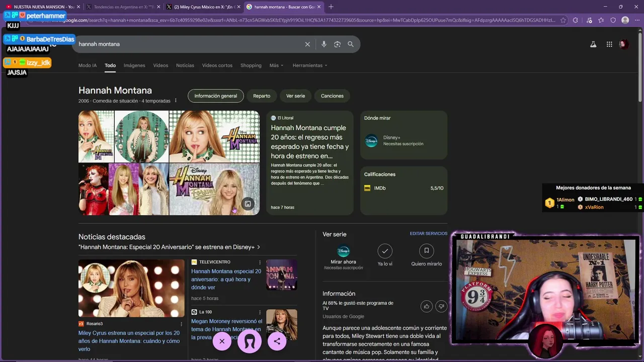Open the Google apps grid

[x=609, y=44]
